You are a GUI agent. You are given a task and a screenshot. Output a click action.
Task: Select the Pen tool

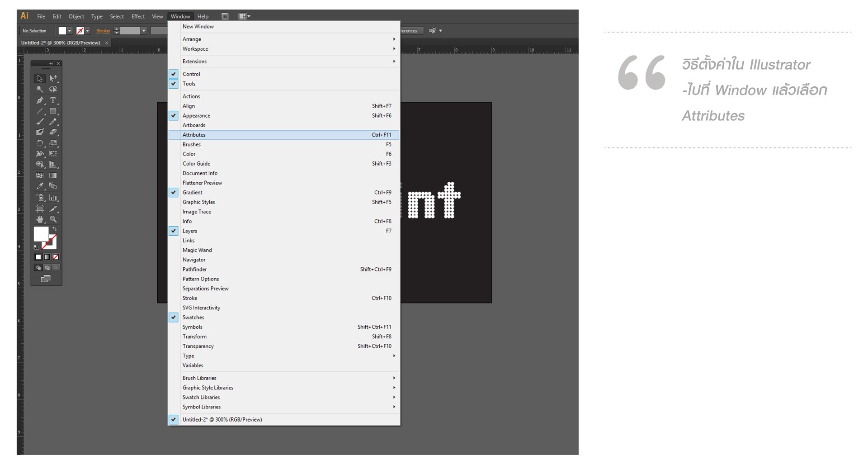tap(40, 100)
